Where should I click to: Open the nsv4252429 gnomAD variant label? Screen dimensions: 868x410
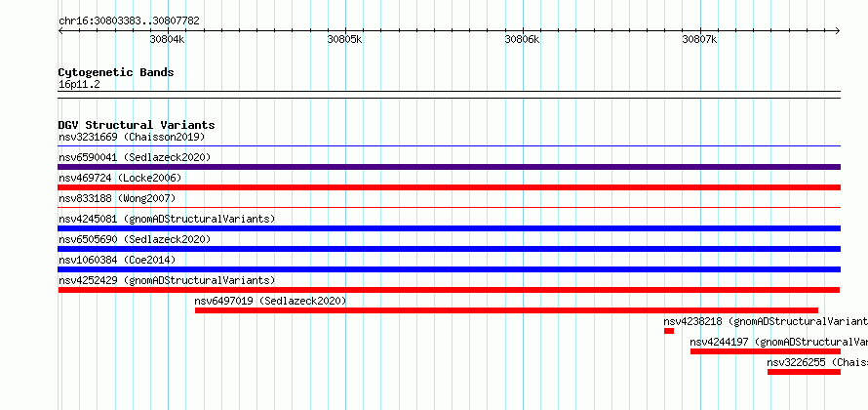coord(167,280)
